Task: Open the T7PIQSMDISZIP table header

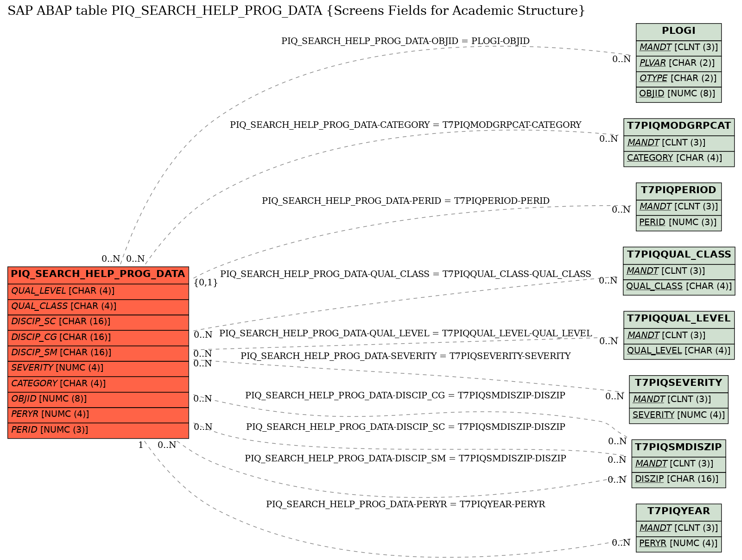Action: pos(679,448)
